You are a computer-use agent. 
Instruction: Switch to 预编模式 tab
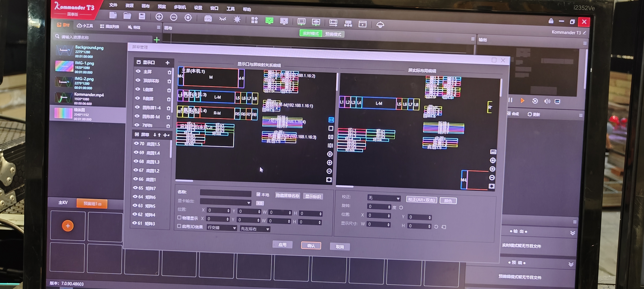pyautogui.click(x=333, y=34)
